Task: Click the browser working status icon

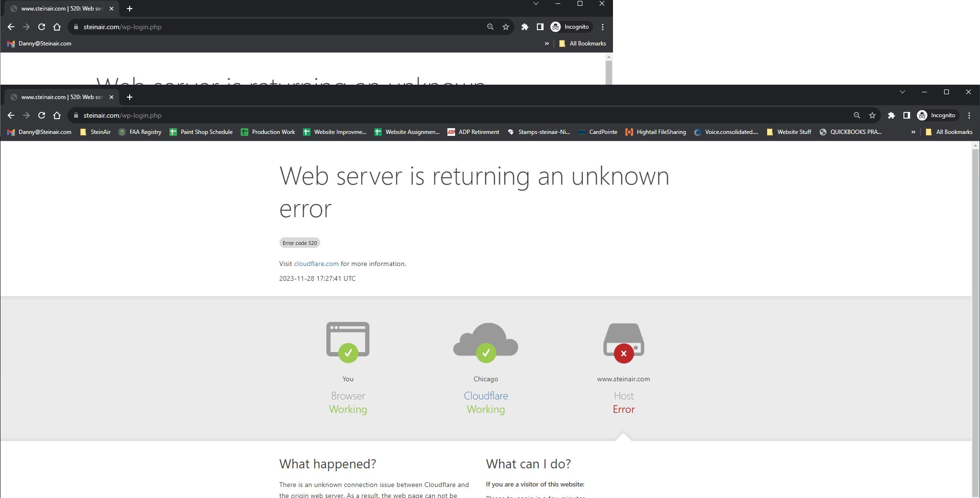Action: click(348, 343)
